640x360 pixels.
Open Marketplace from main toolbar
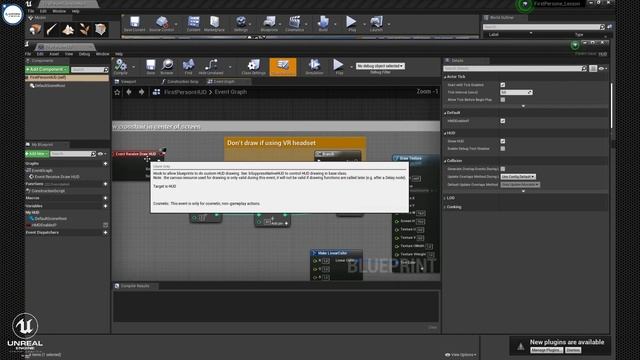(214, 24)
